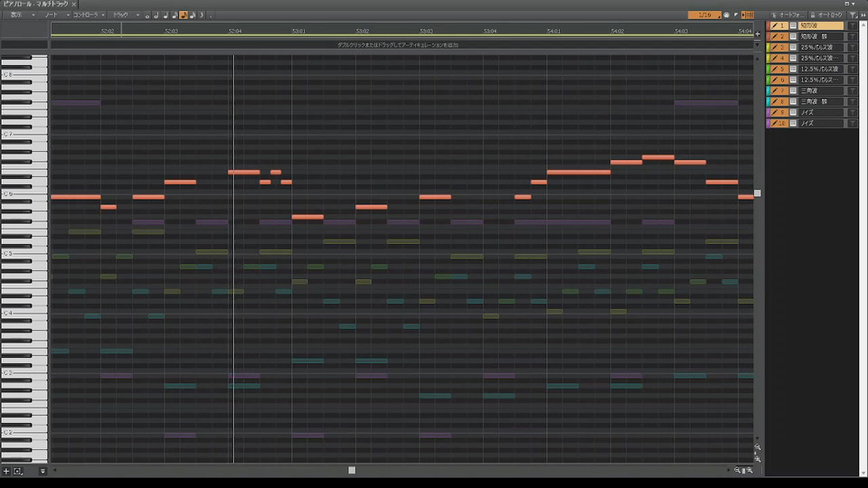Click piano roll scroll-up arrow
This screenshot has height=488, width=868.
[758, 58]
